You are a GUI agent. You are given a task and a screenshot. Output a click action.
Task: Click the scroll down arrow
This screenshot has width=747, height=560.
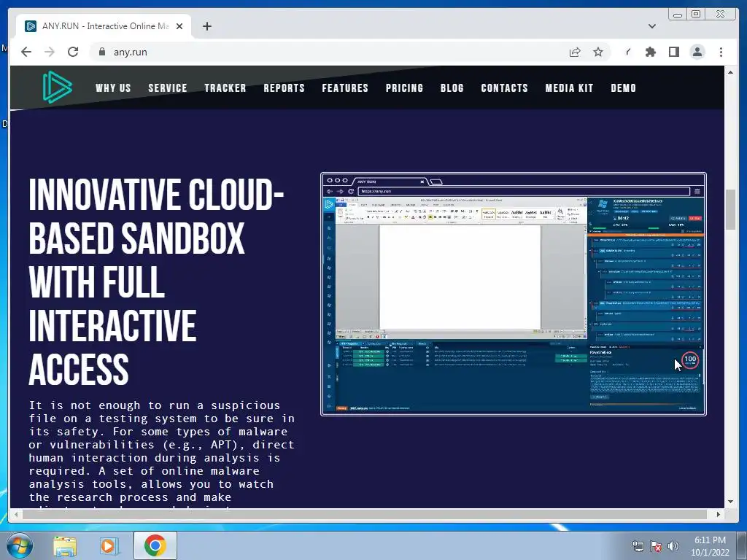731,502
